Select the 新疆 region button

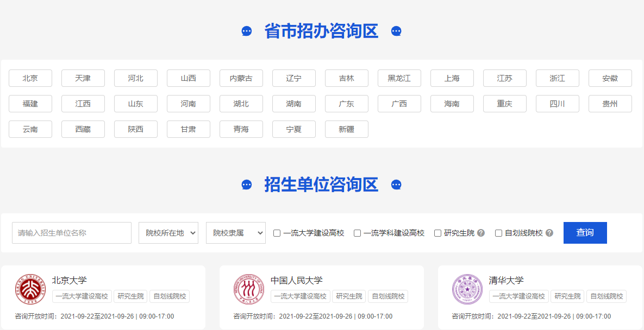347,129
